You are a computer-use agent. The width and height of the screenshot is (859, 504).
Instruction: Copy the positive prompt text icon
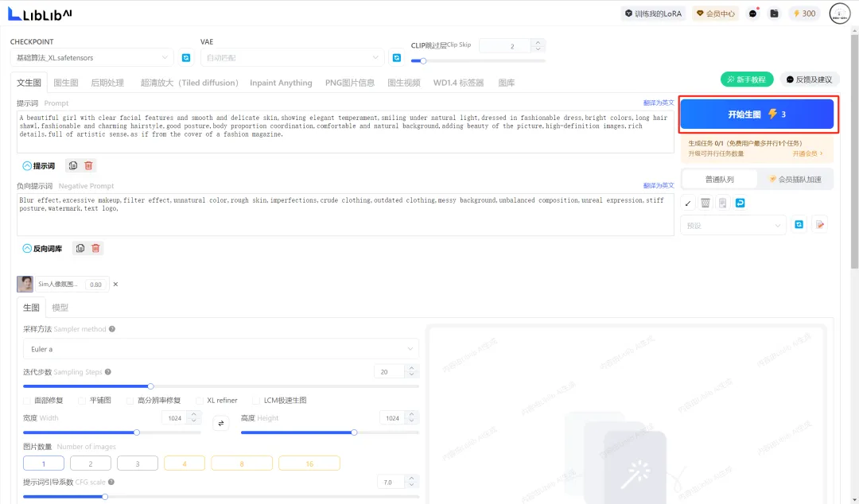pyautogui.click(x=73, y=165)
